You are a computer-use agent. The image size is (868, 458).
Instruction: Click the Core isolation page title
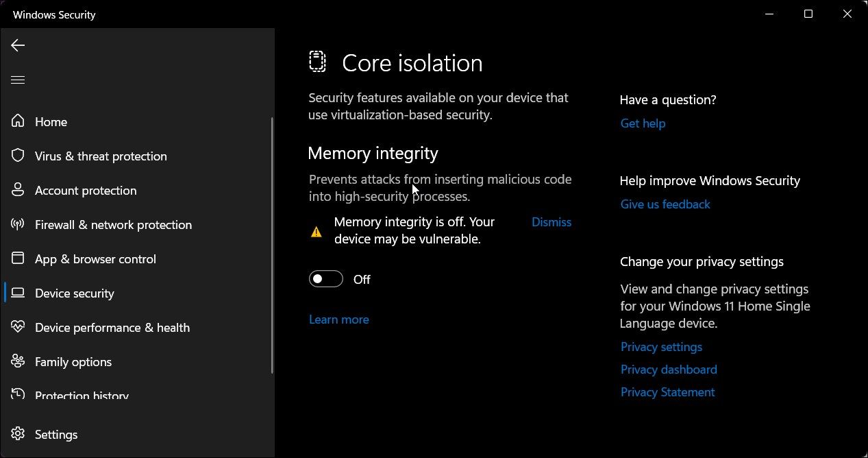coord(412,63)
